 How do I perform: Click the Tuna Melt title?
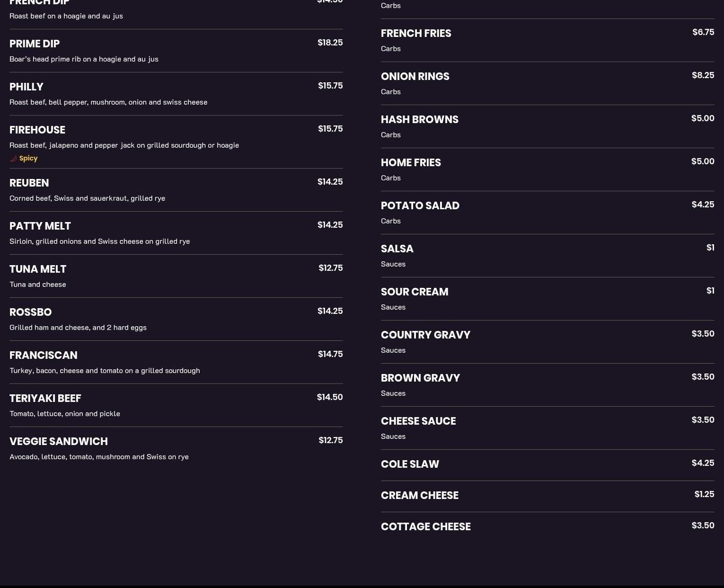click(38, 269)
